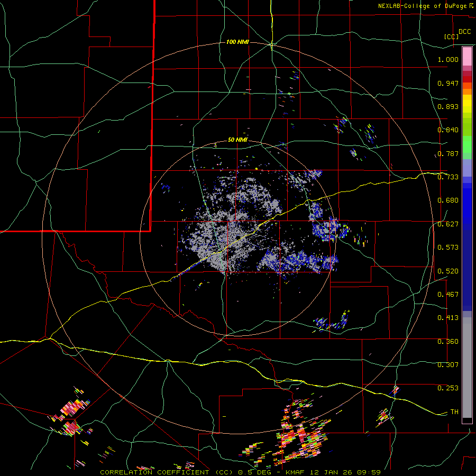476x476 pixels.
Task: Click the 0.947 legend value
Action: (x=448, y=83)
